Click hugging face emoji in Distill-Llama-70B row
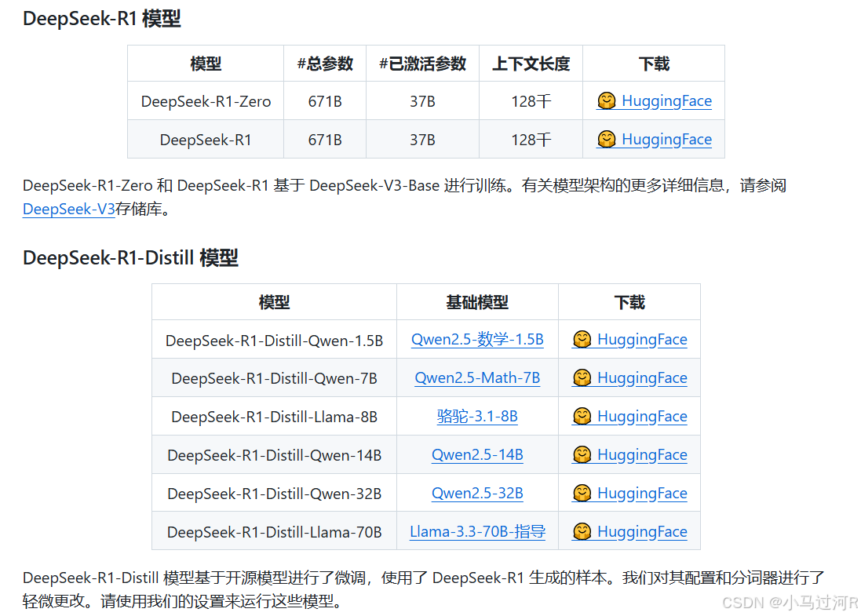 [582, 531]
